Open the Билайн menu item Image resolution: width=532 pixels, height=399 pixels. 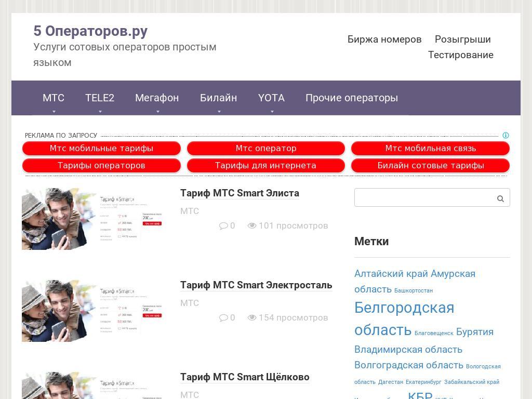click(219, 98)
